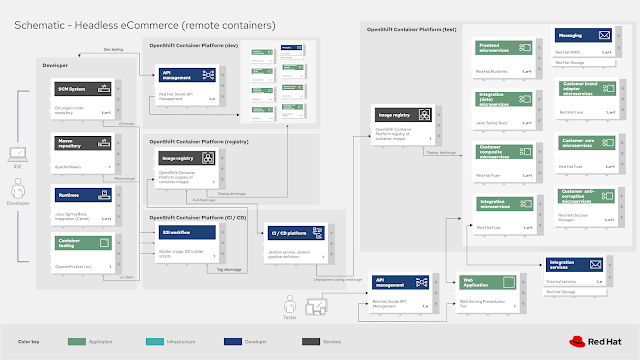
Task: Click the dev platform microservices thumbnail
Action: click(280, 81)
